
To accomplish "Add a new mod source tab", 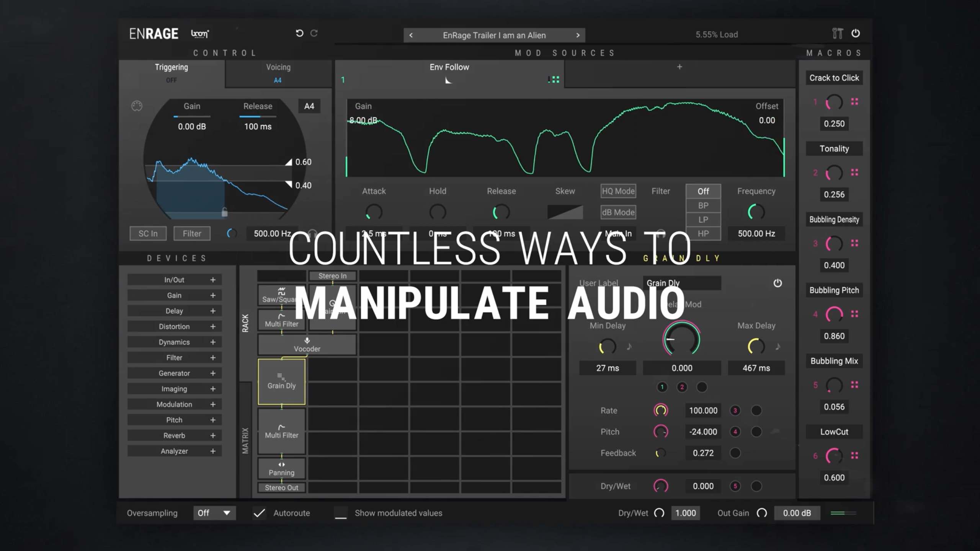I will 679,67.
